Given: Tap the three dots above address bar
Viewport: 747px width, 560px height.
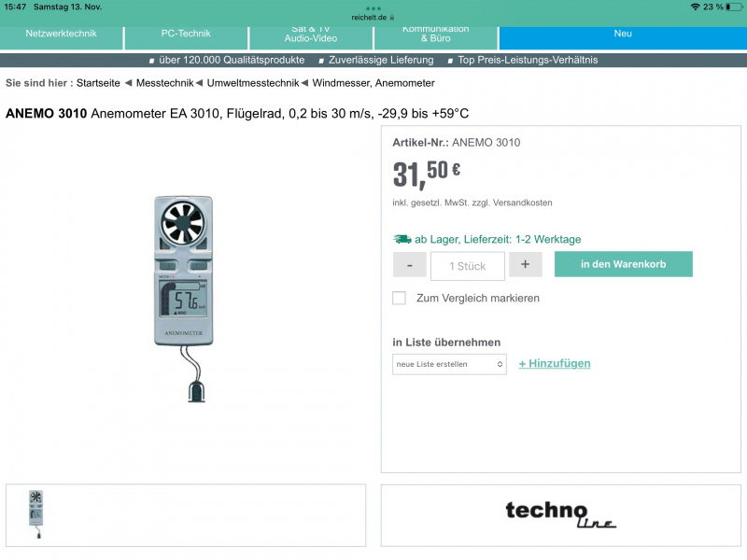Looking at the screenshot, I should (373, 8).
